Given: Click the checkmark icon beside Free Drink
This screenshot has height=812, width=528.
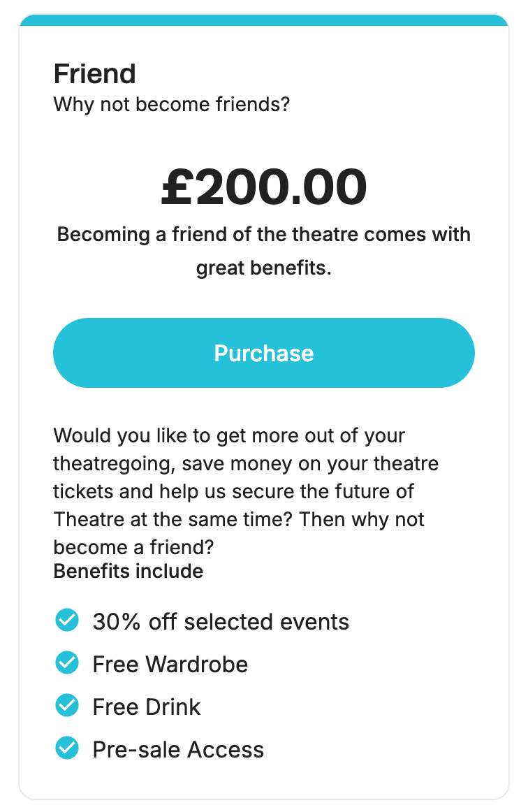Looking at the screenshot, I should (x=67, y=705).
